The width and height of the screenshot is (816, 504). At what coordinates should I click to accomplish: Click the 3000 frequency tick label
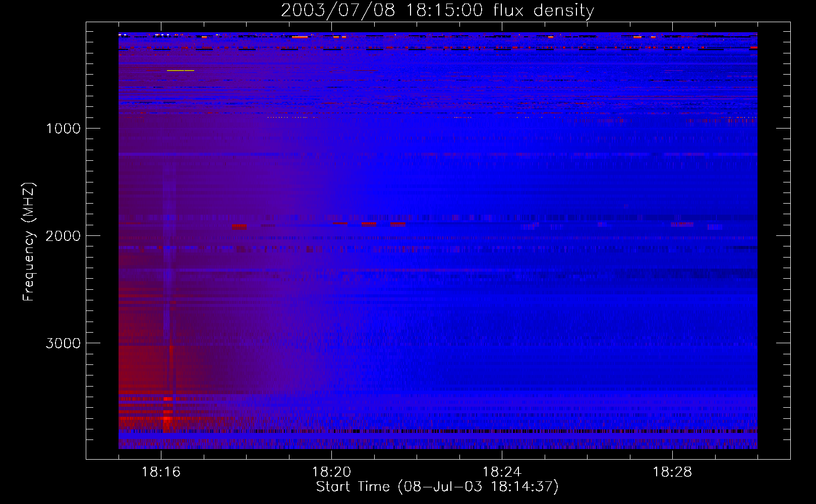point(63,343)
